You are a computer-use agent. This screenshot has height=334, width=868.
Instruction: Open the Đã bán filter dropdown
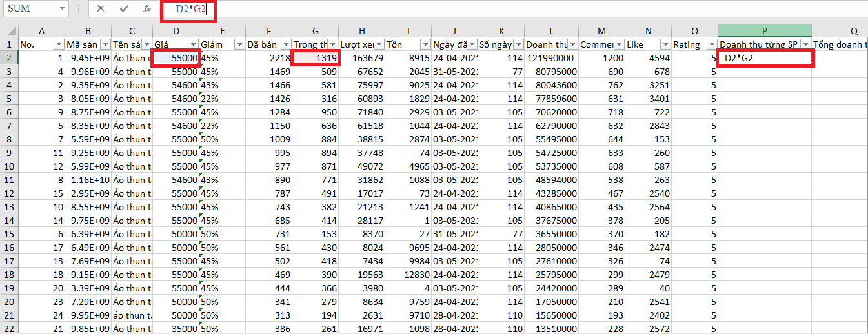click(286, 44)
